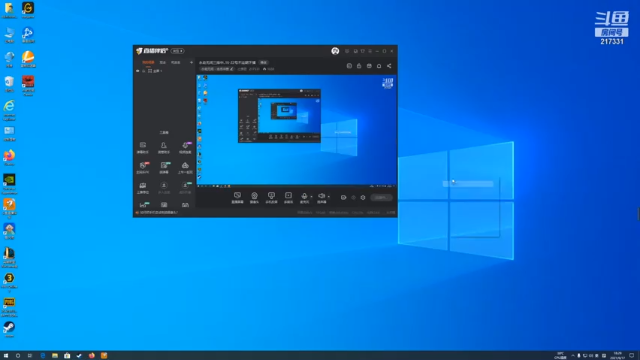
Task: Expand the speaker dropdown arrow
Action: 329,197
